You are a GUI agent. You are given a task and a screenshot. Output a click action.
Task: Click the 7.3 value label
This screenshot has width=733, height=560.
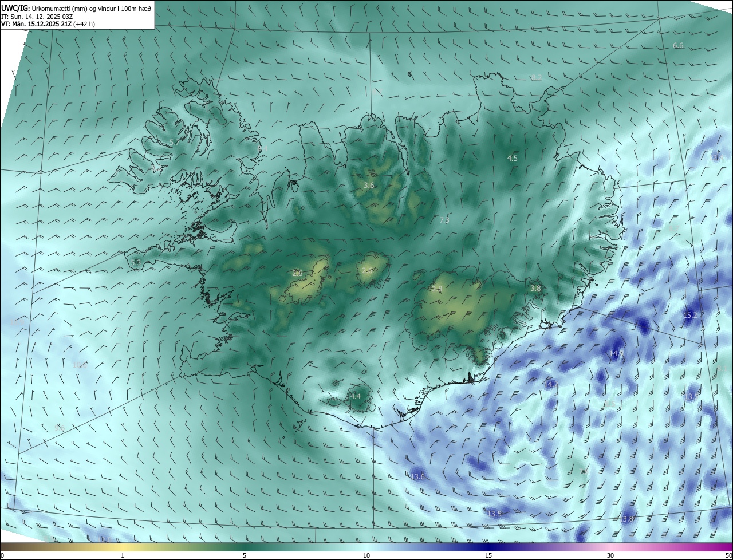click(444, 220)
